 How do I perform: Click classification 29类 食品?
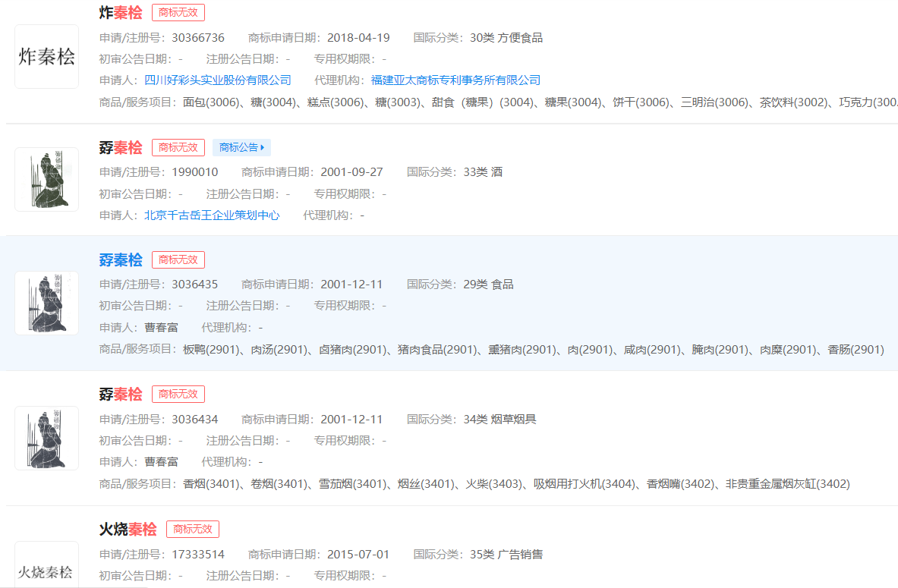tap(489, 284)
